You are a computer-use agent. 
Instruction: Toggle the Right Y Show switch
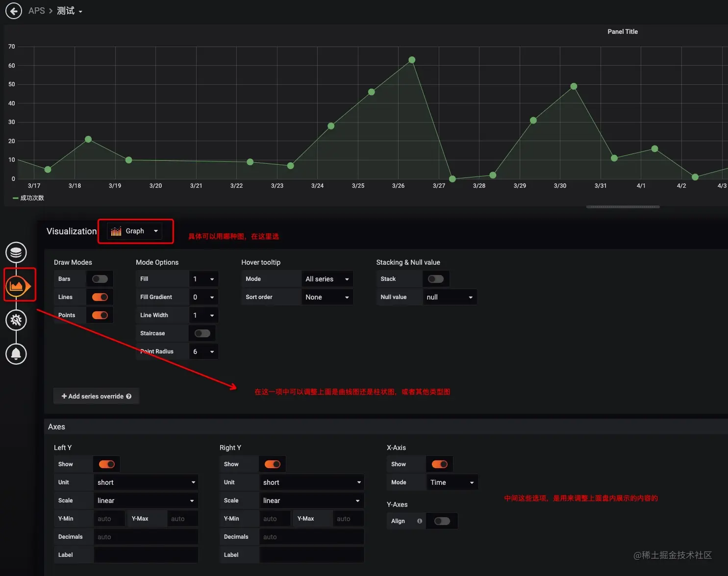click(273, 464)
